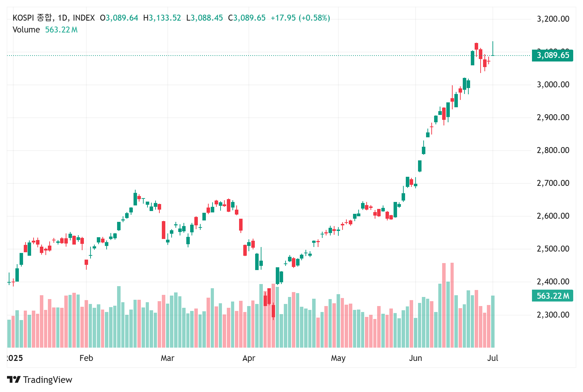Click the daily change +17.95 (+0.58%)
Viewport: 583px width, 392px height.
(300, 18)
